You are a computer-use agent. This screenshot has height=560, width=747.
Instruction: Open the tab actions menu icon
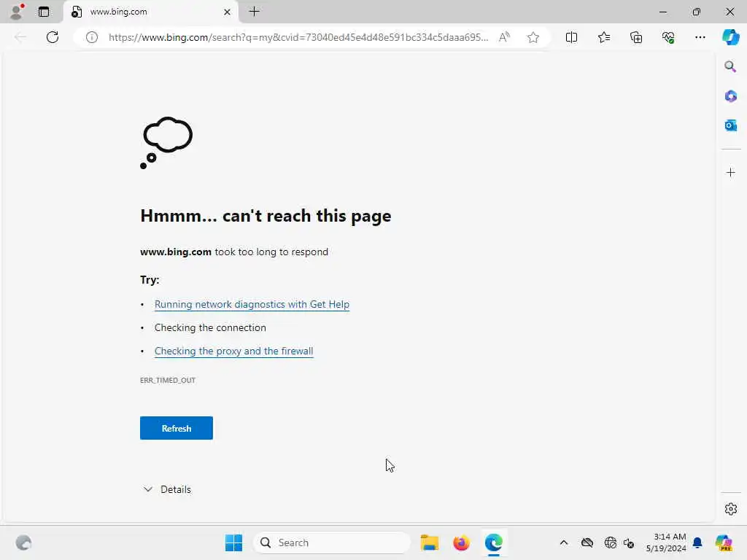pos(44,12)
